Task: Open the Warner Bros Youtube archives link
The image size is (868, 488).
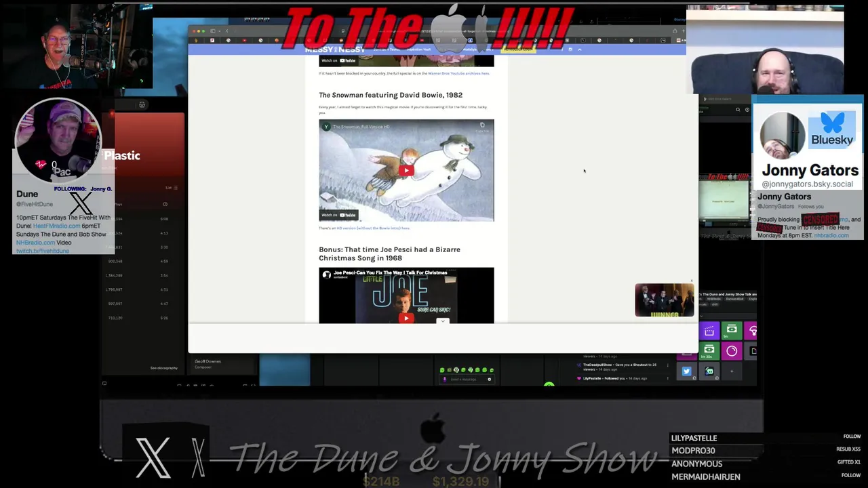Action: point(458,73)
